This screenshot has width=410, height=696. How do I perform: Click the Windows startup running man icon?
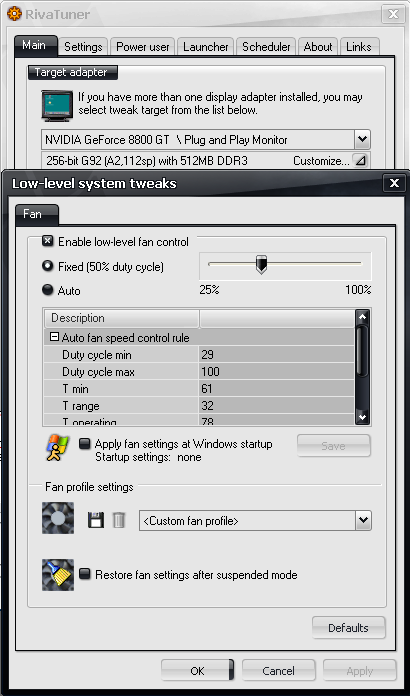coord(58,448)
